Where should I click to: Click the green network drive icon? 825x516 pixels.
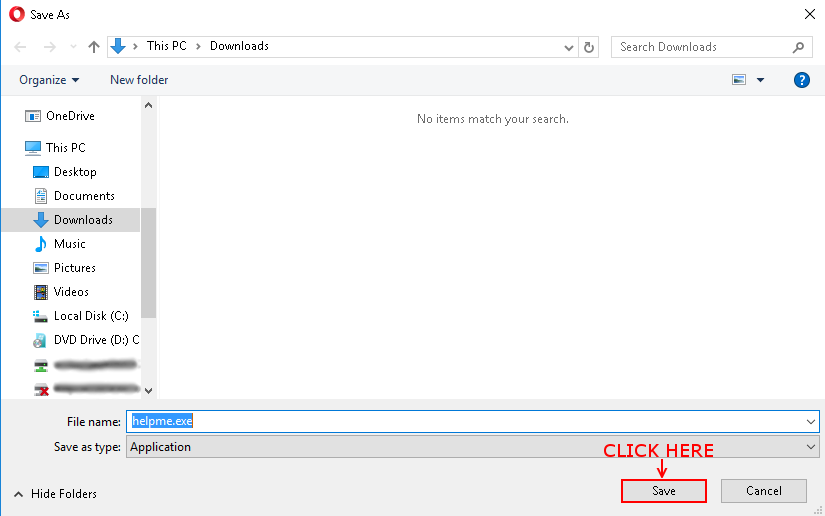(x=41, y=366)
